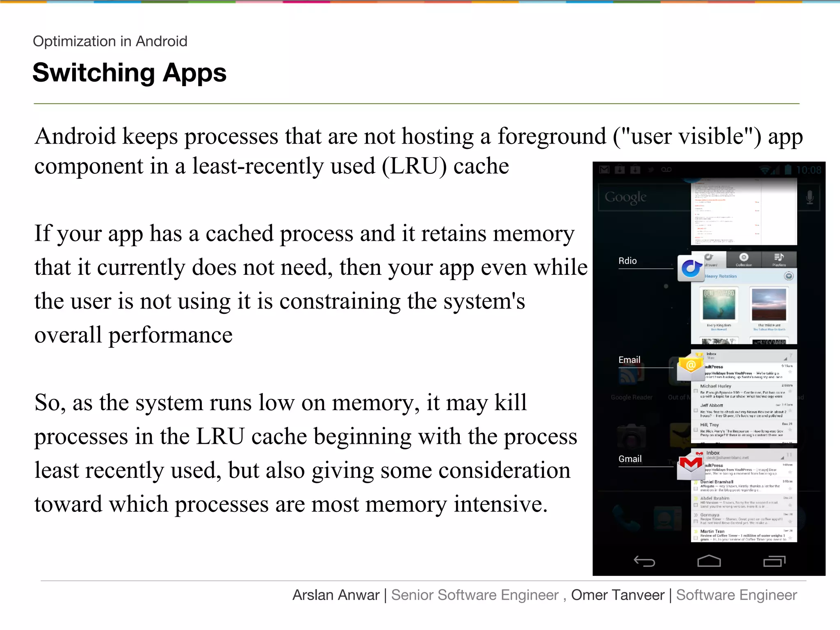This screenshot has width=840, height=630.
Task: Open the top document app thumbnail
Action: [744, 212]
